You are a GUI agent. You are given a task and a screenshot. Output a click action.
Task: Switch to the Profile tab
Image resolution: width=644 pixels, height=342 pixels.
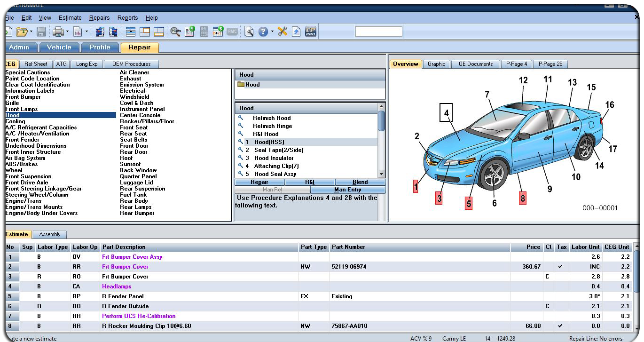click(100, 47)
